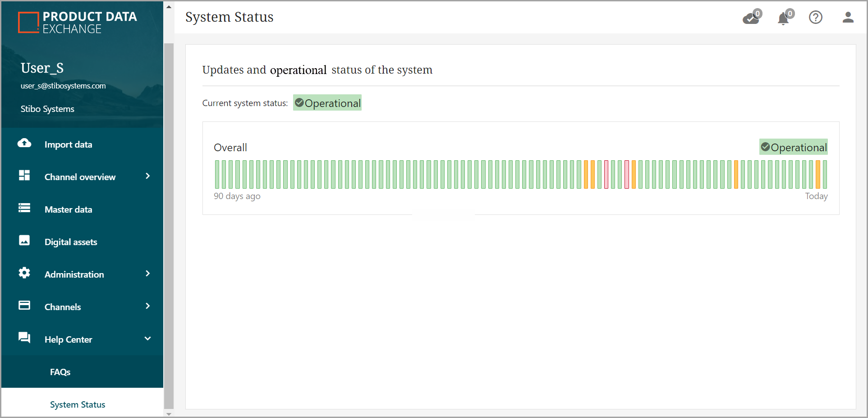Click the help question mark icon
This screenshot has height=418, width=868.
pos(816,18)
